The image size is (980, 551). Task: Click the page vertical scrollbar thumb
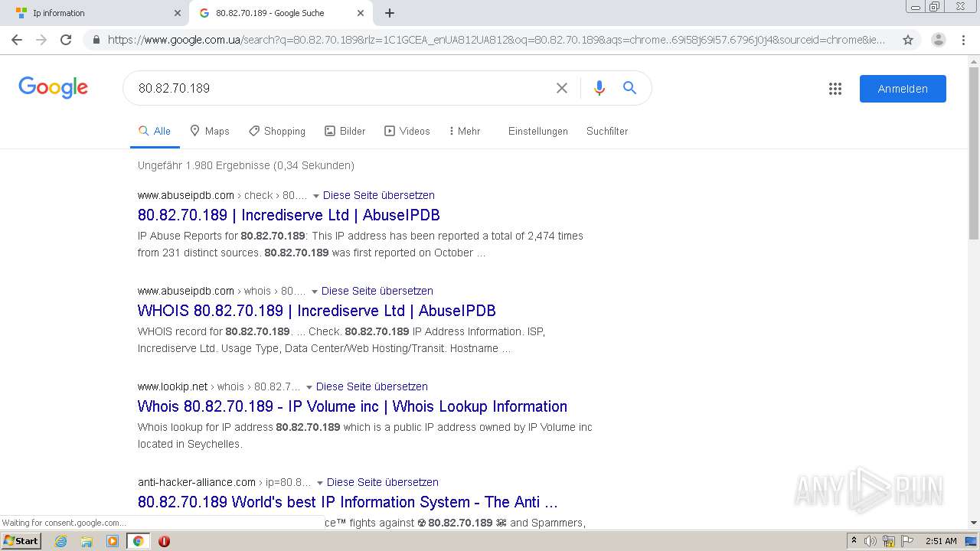973,153
